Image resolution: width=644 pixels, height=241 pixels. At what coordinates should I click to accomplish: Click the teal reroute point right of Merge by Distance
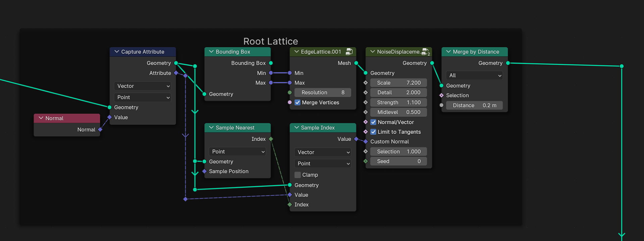coord(622,66)
